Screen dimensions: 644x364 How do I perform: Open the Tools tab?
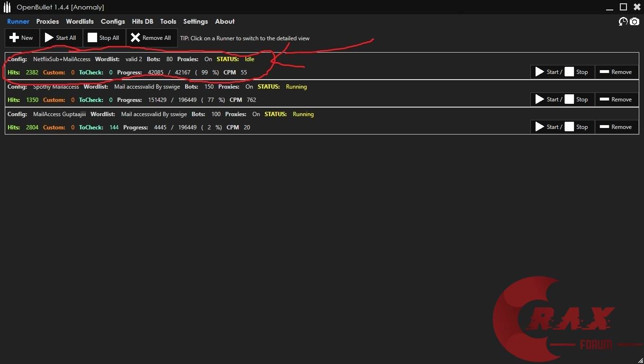(168, 21)
